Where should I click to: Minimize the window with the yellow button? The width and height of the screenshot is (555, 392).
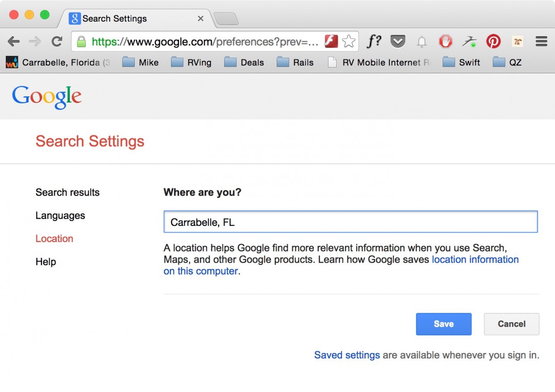[x=29, y=15]
